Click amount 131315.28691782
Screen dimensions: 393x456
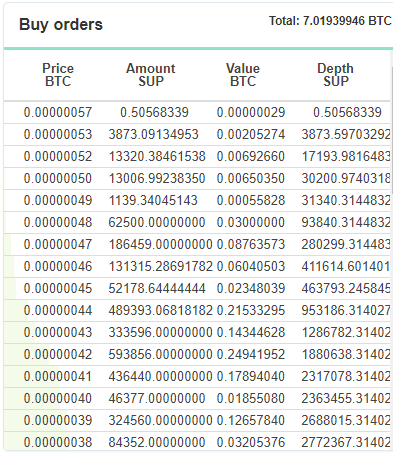pos(161,266)
